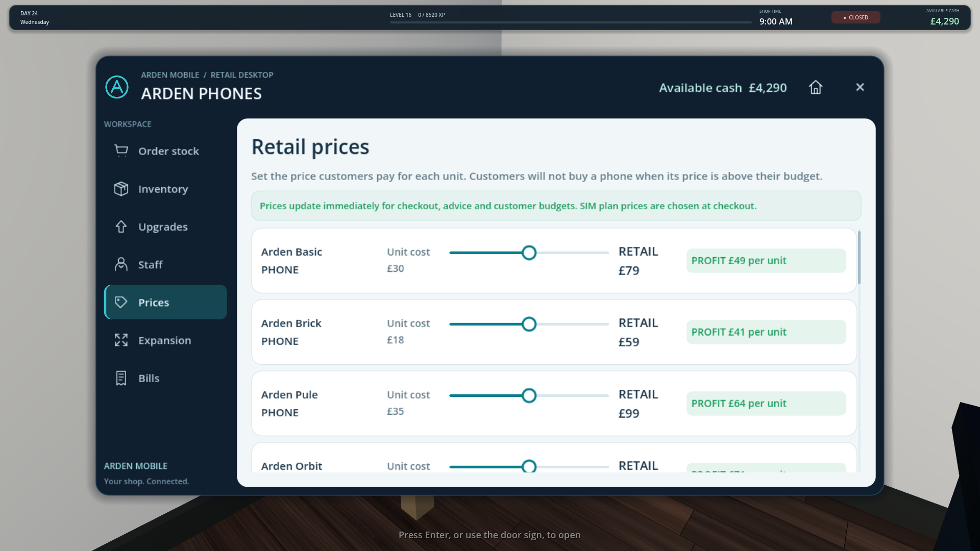Click the PROFIT £41 per unit badge
This screenshot has width=980, height=551.
pyautogui.click(x=766, y=332)
